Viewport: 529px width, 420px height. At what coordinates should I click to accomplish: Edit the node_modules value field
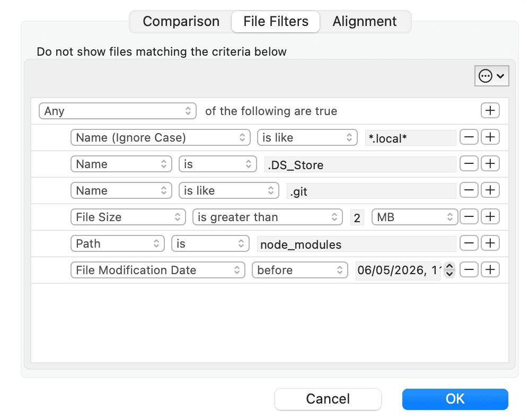pos(356,244)
